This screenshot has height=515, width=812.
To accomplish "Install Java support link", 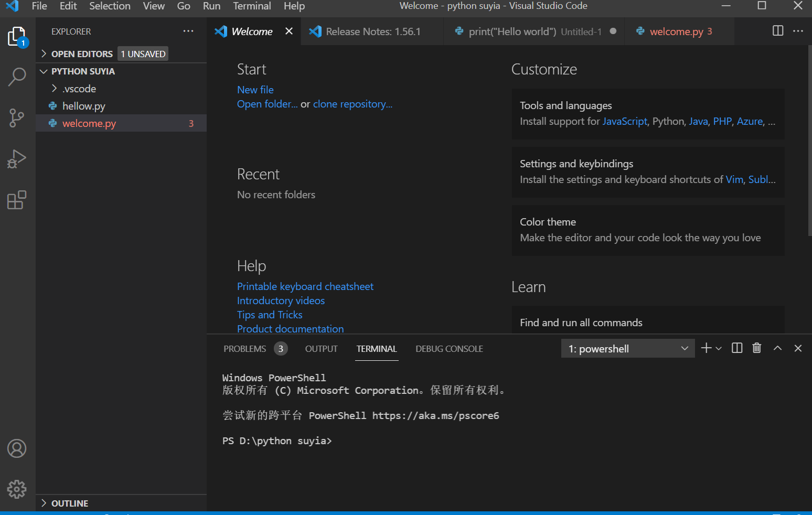I will (x=698, y=121).
